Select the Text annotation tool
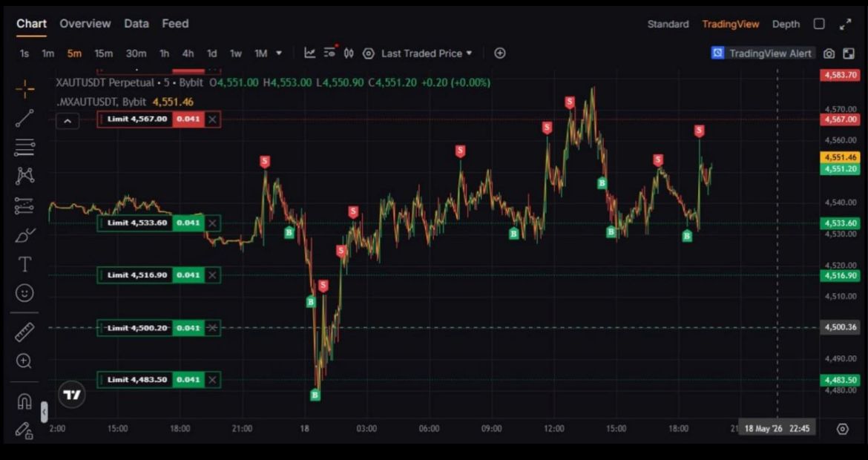The width and height of the screenshot is (868, 460). [x=24, y=264]
